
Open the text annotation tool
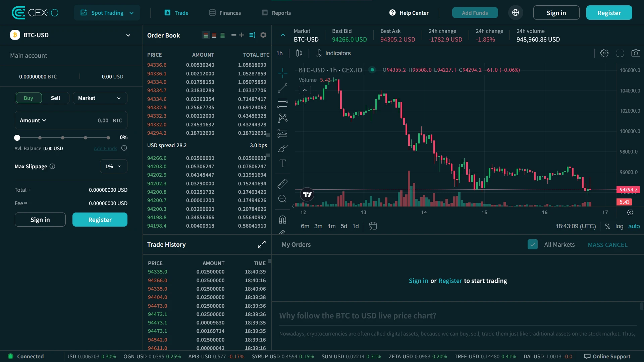[x=283, y=164]
